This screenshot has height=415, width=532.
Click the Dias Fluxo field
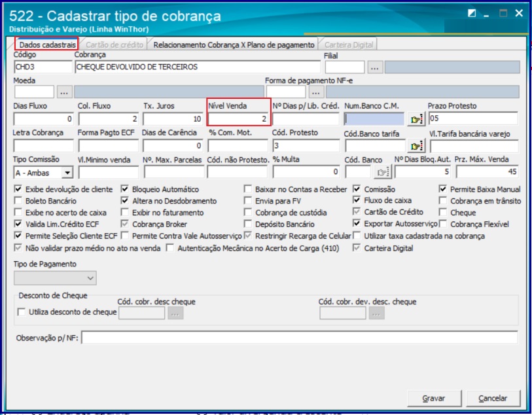43,119
